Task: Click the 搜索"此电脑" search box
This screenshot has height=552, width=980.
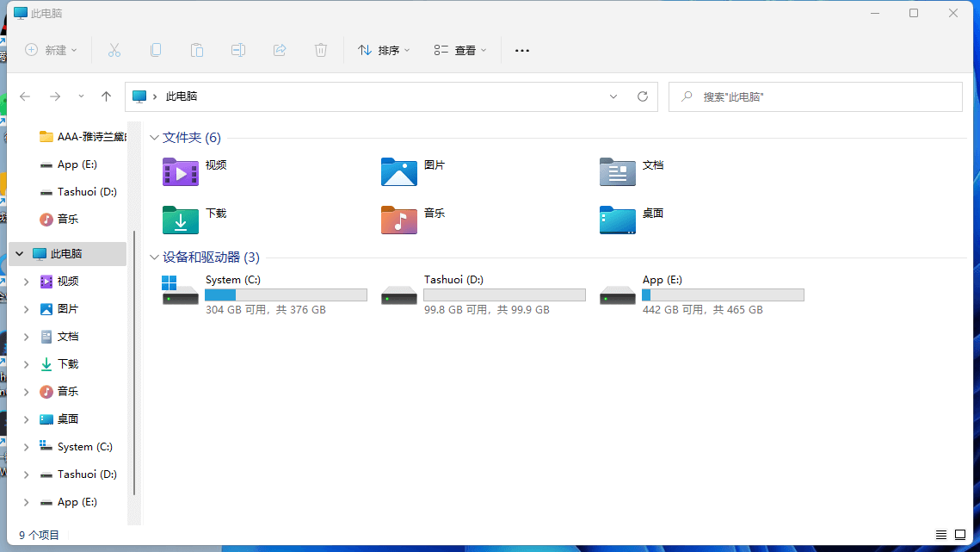Action: click(x=815, y=96)
